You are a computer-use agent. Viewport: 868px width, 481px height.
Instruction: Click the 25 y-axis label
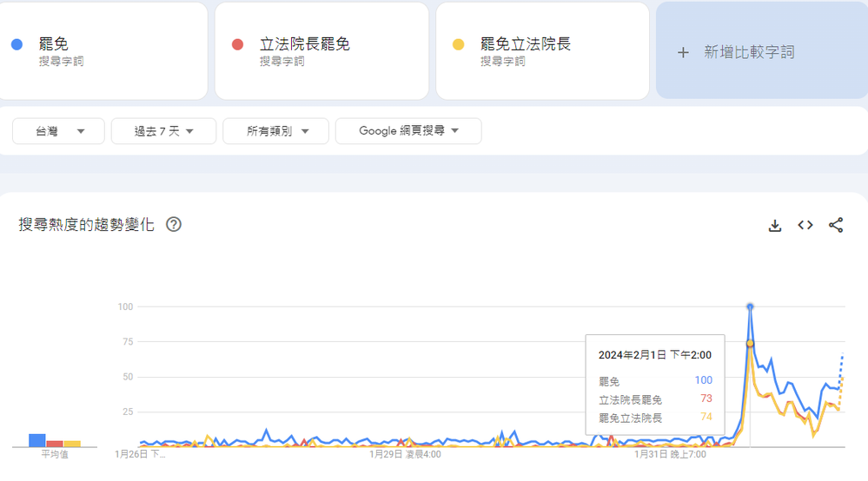point(128,412)
